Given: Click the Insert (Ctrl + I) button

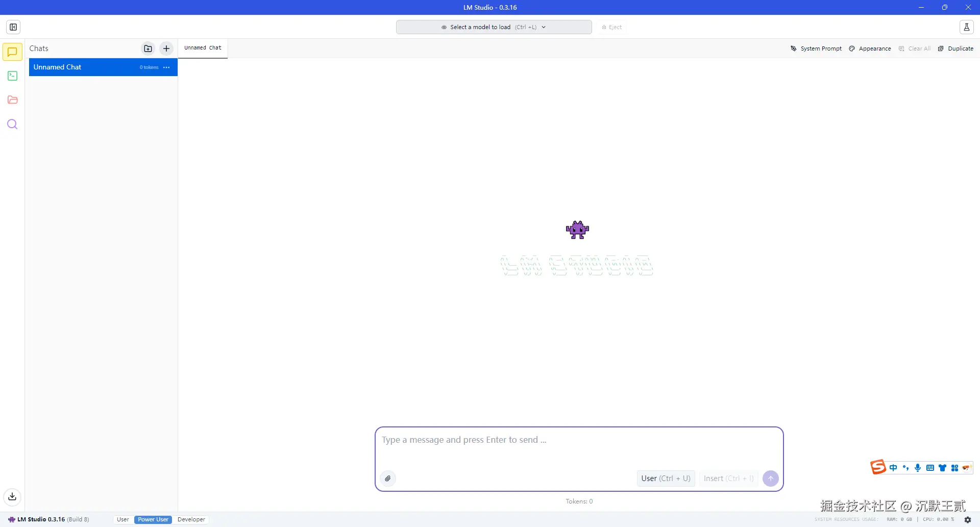Looking at the screenshot, I should pyautogui.click(x=729, y=478).
